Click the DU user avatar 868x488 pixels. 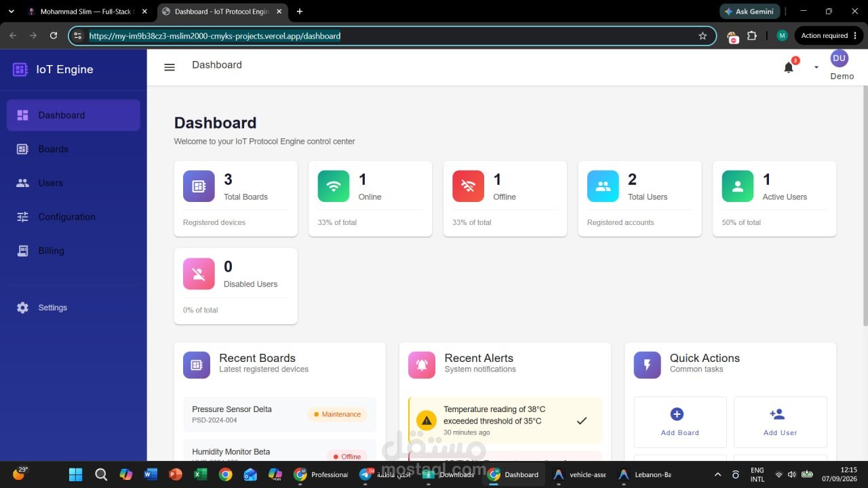click(839, 58)
